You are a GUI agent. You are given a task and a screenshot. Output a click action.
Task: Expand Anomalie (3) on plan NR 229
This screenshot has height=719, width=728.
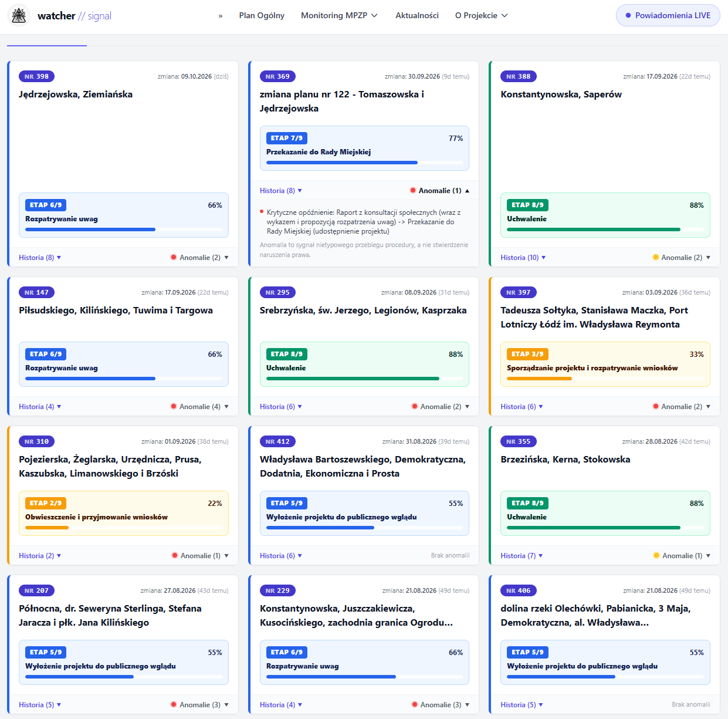click(441, 705)
